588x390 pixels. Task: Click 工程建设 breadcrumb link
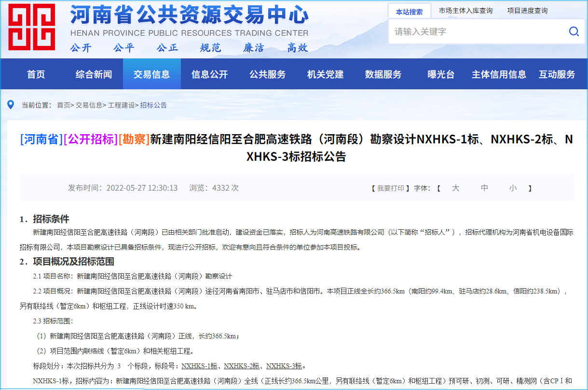click(121, 105)
